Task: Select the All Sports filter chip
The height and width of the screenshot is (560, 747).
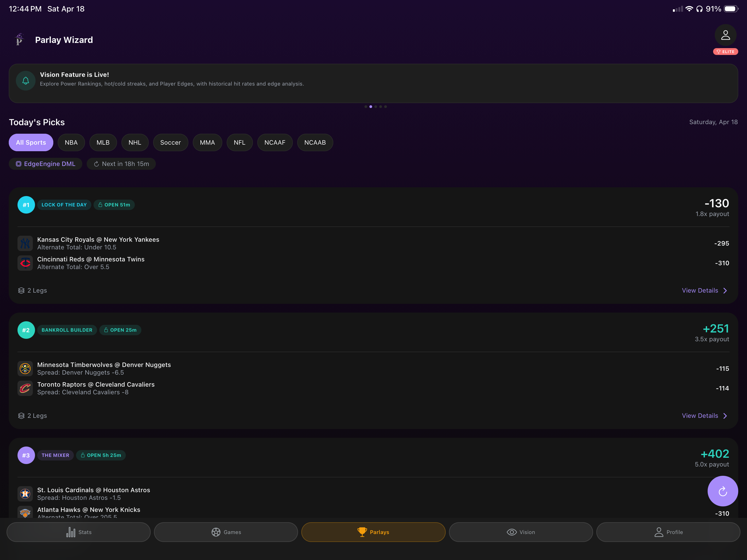Action: 31,142
